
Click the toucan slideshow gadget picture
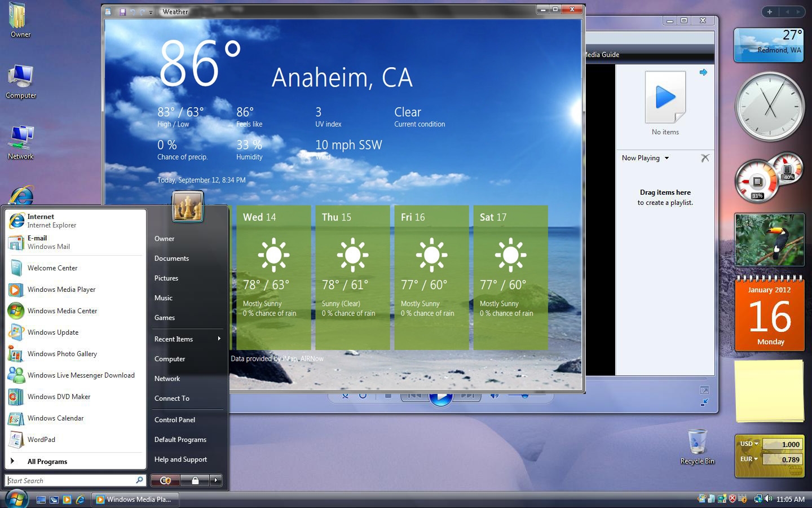tap(770, 239)
